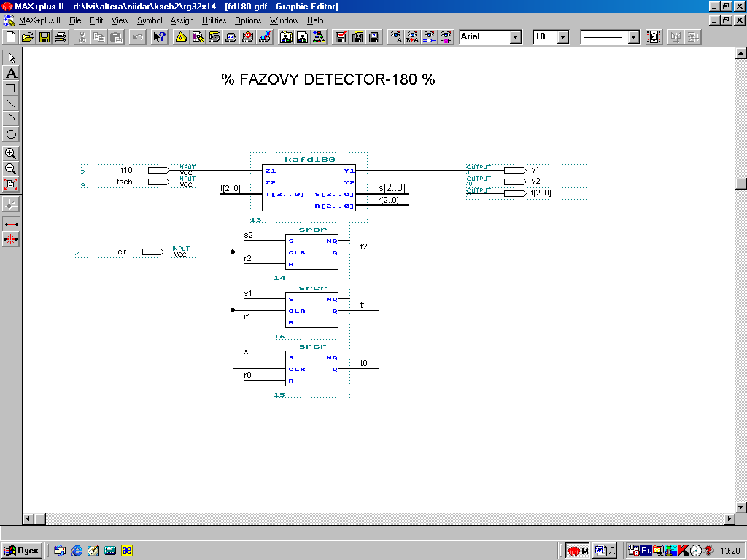Open the Options menu

click(x=248, y=20)
